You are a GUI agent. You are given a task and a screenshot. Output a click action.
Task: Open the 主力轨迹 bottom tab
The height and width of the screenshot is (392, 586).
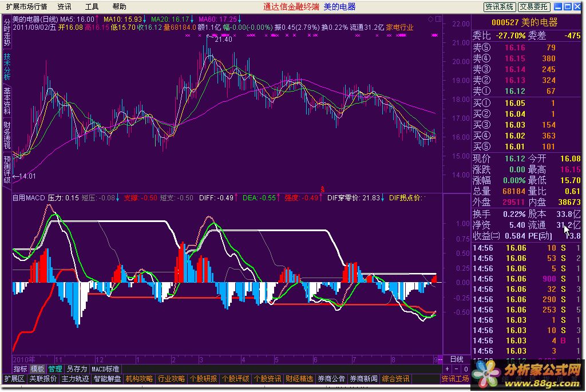point(75,379)
